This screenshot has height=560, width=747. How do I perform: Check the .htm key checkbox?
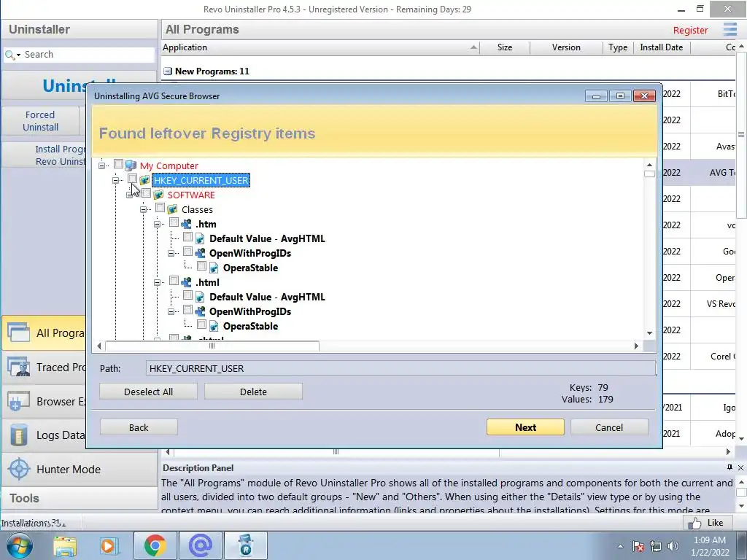(174, 222)
